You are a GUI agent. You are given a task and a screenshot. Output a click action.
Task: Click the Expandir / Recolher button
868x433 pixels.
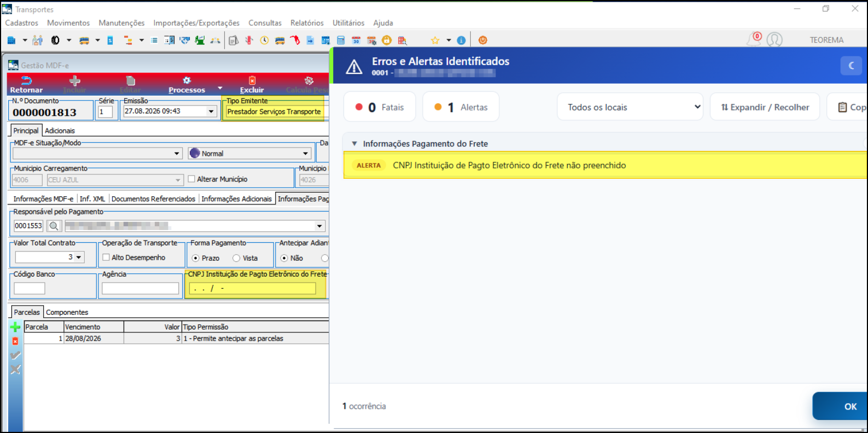[x=765, y=107]
